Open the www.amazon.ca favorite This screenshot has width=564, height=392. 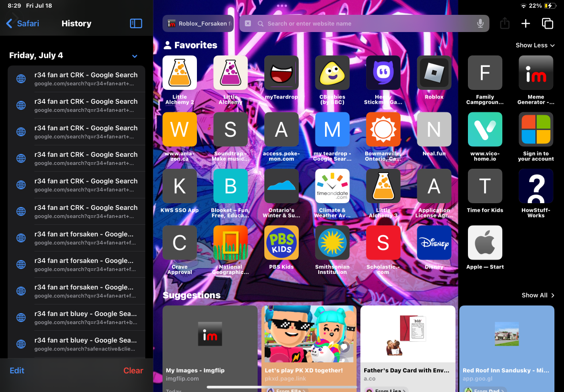(x=180, y=130)
